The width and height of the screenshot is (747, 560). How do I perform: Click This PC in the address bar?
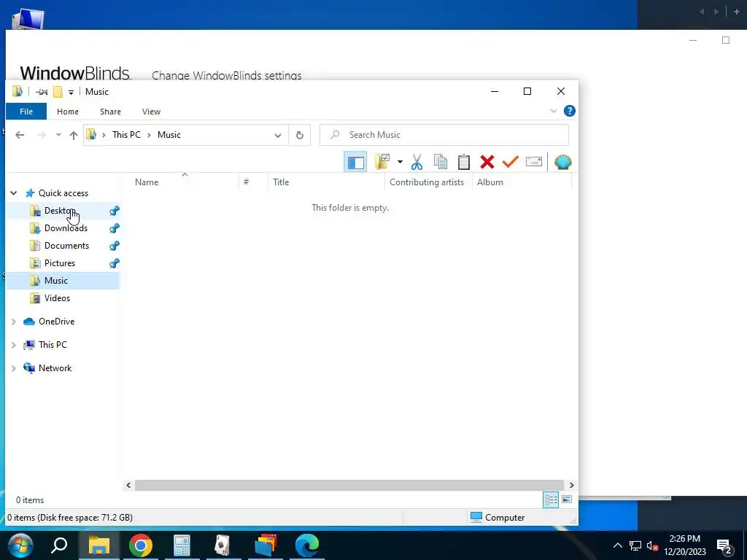[x=126, y=135]
